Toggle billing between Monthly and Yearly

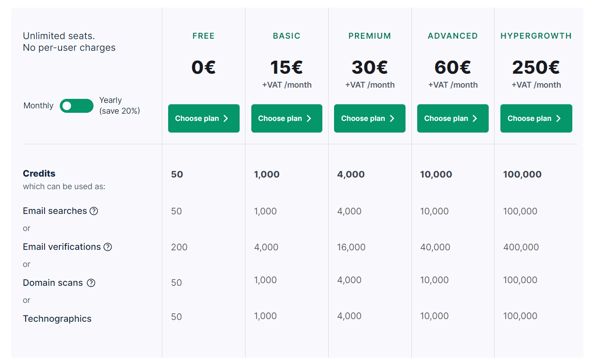(76, 106)
